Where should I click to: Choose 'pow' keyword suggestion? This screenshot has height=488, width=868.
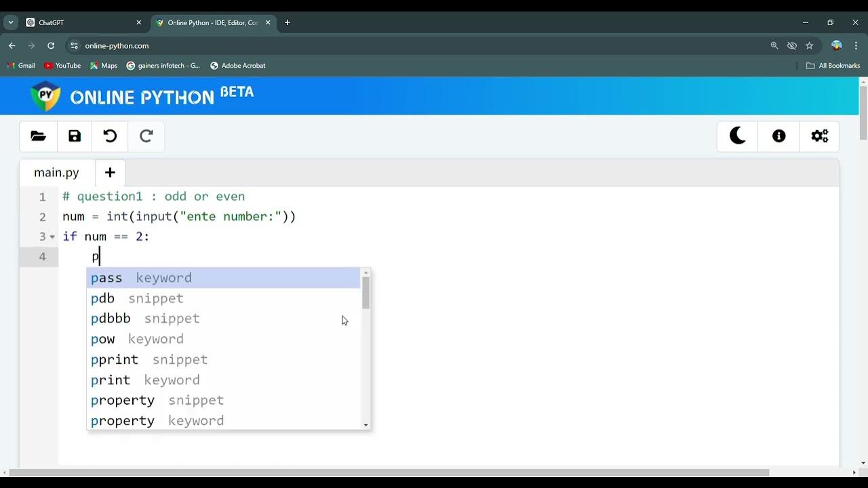coord(224,339)
